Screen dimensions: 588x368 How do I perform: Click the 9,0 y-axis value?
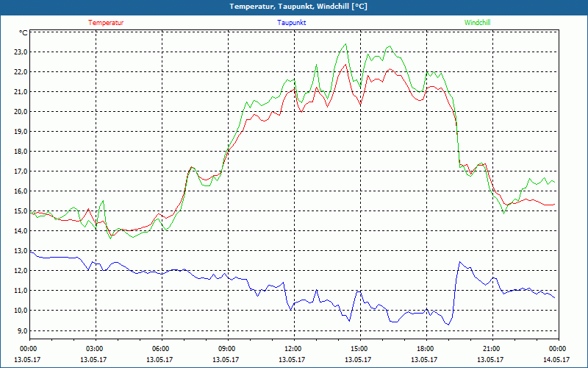(22, 331)
